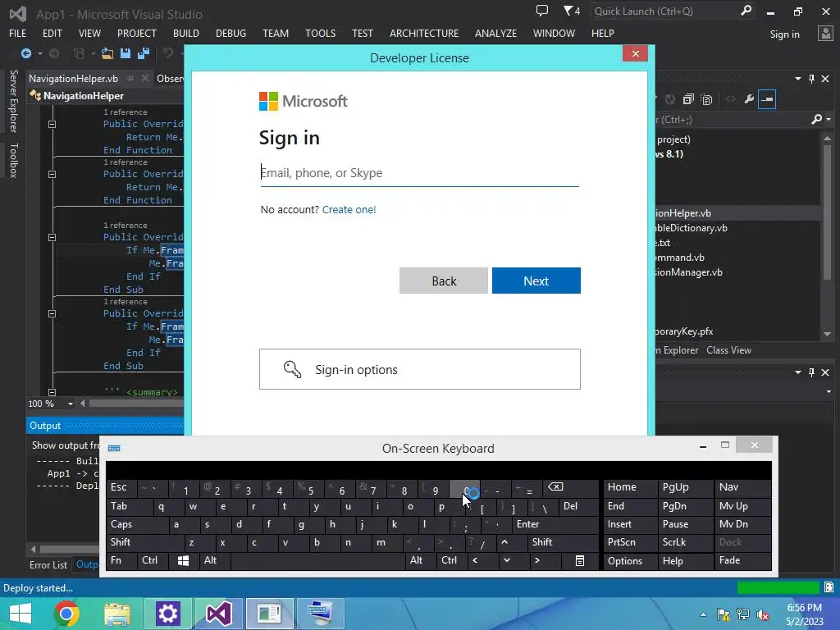Click the Save floppy disk icon
The width and height of the screenshot is (840, 630).
click(126, 53)
